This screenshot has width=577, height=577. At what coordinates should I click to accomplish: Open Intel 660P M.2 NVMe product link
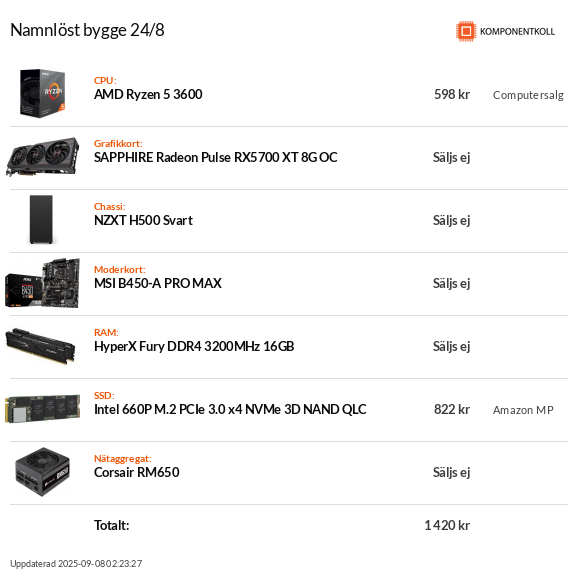230,410
